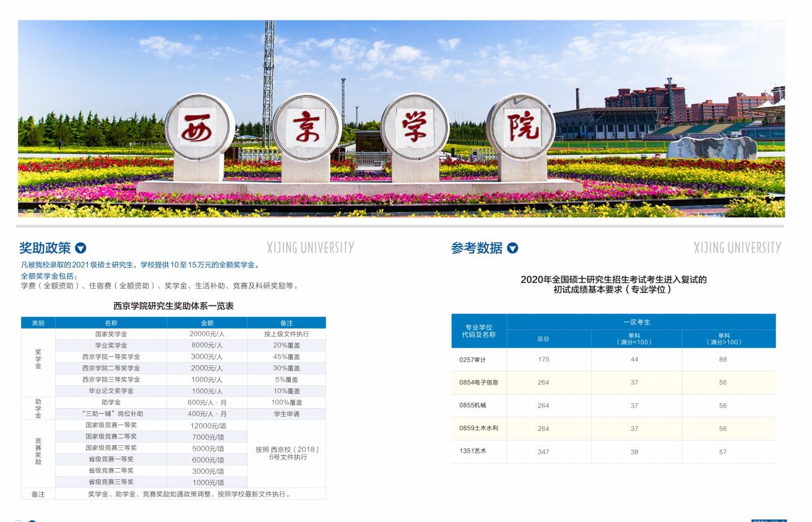This screenshot has height=522, width=812.
Task: Click the 院 stone disc in the banner photo
Action: [520, 127]
